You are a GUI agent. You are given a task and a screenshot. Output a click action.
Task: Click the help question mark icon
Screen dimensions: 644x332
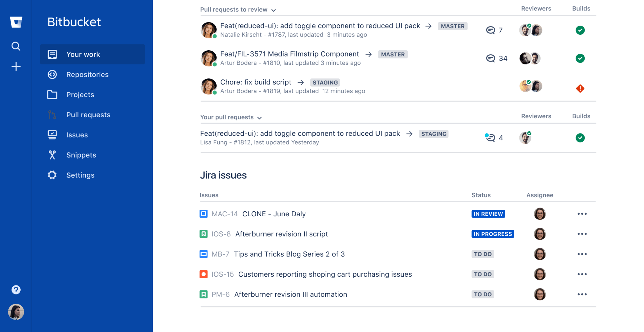16,289
